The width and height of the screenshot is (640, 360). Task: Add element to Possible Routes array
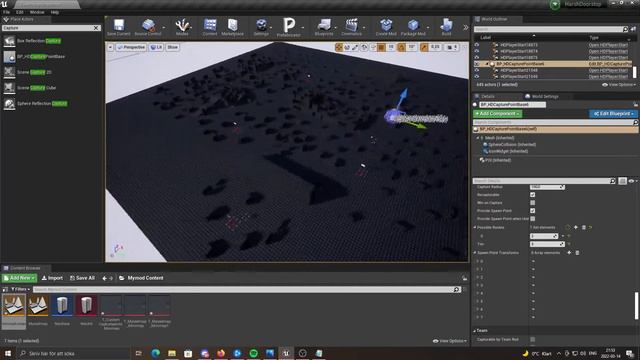pos(576,227)
